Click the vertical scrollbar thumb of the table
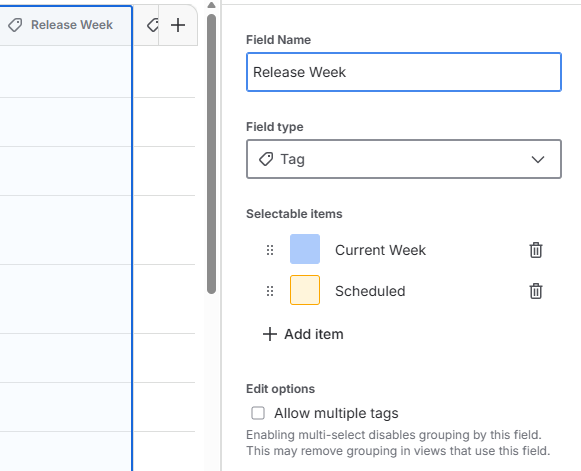581x471 pixels. [x=212, y=154]
